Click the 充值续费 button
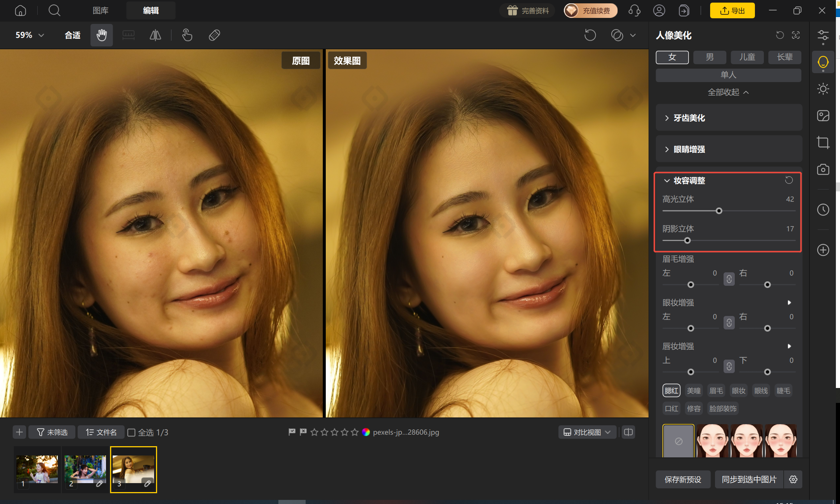Image resolution: width=840 pixels, height=504 pixels. (590, 10)
